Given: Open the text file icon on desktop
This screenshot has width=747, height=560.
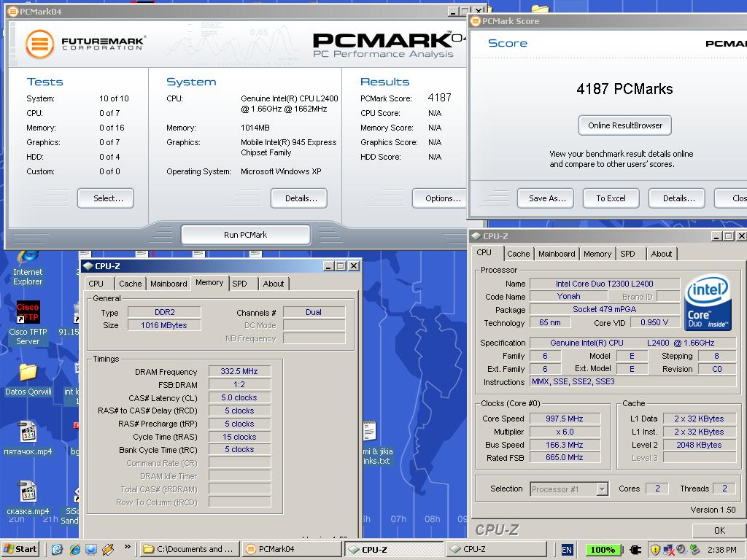Looking at the screenshot, I should tap(370, 432).
